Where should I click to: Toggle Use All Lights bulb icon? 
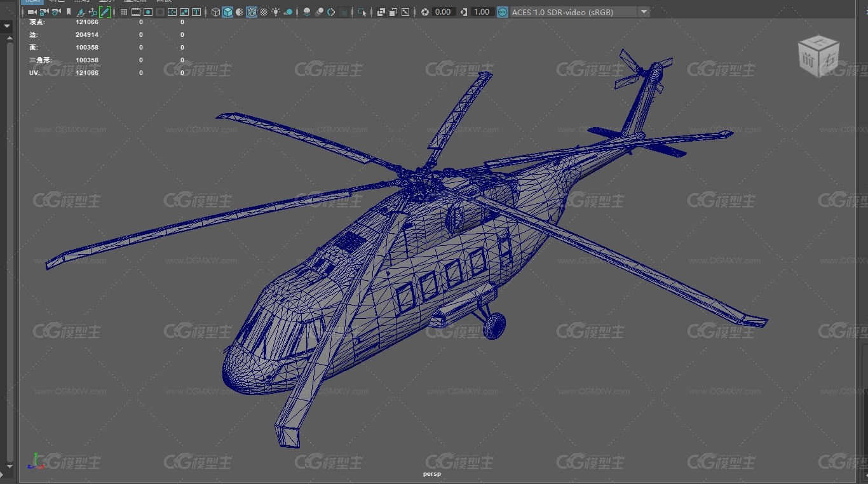tap(276, 12)
